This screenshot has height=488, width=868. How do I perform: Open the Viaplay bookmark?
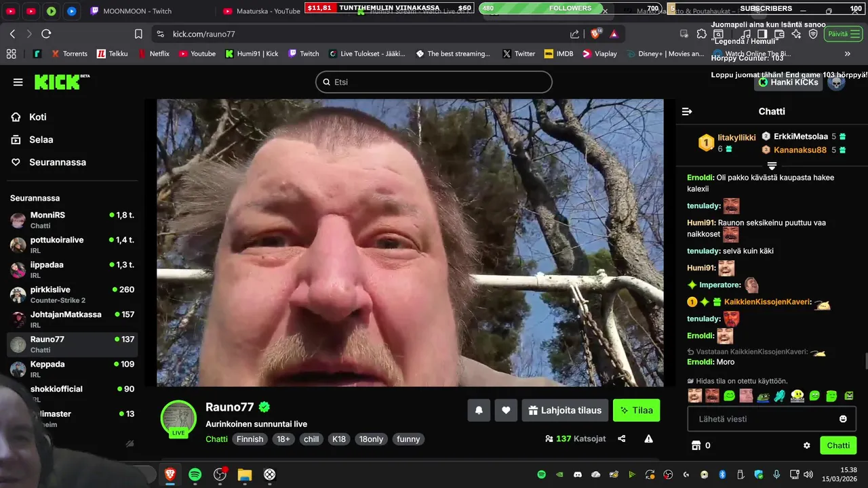click(599, 54)
